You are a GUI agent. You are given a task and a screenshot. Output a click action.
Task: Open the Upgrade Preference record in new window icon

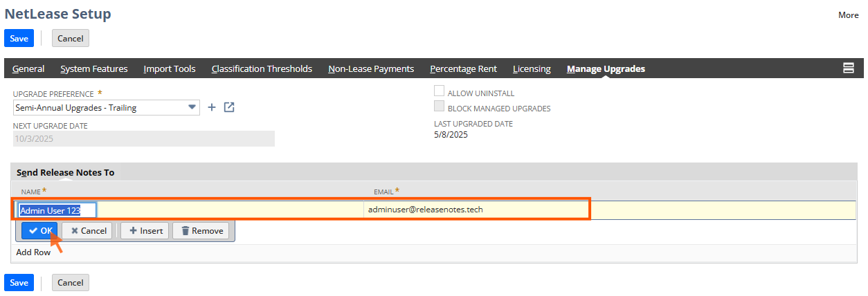point(229,107)
